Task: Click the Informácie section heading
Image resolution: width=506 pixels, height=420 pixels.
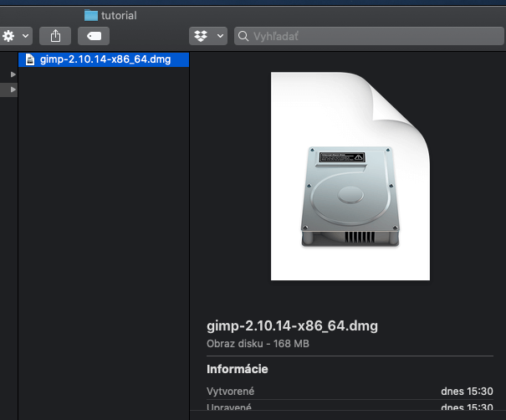Action: (238, 369)
